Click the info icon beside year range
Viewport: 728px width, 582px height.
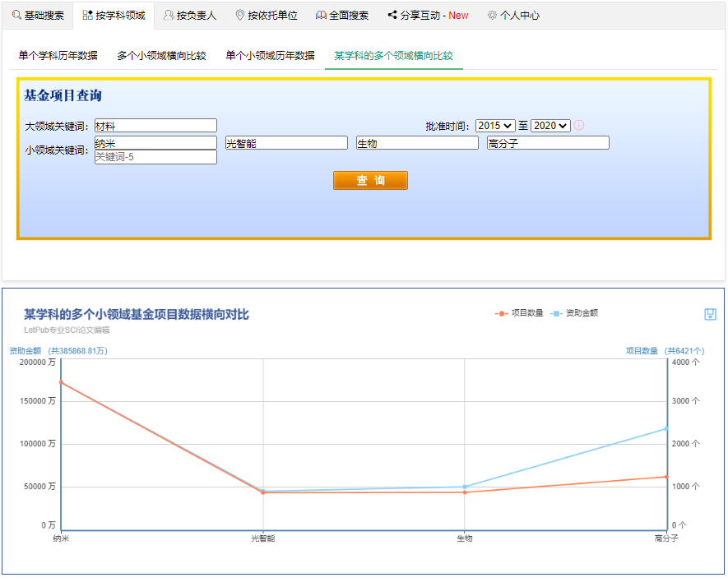[x=579, y=126]
